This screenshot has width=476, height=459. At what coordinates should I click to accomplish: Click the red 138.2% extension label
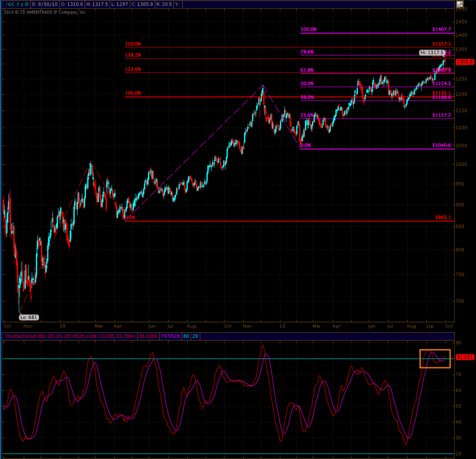132,55
